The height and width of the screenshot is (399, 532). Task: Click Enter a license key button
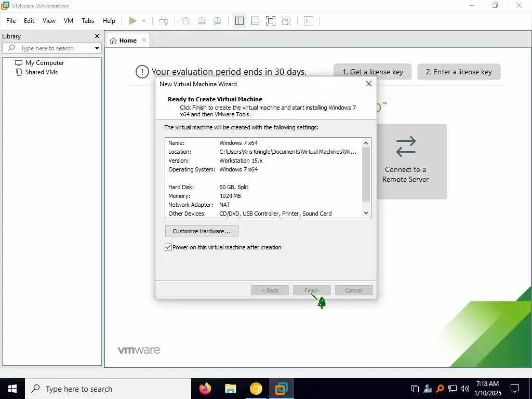(459, 72)
